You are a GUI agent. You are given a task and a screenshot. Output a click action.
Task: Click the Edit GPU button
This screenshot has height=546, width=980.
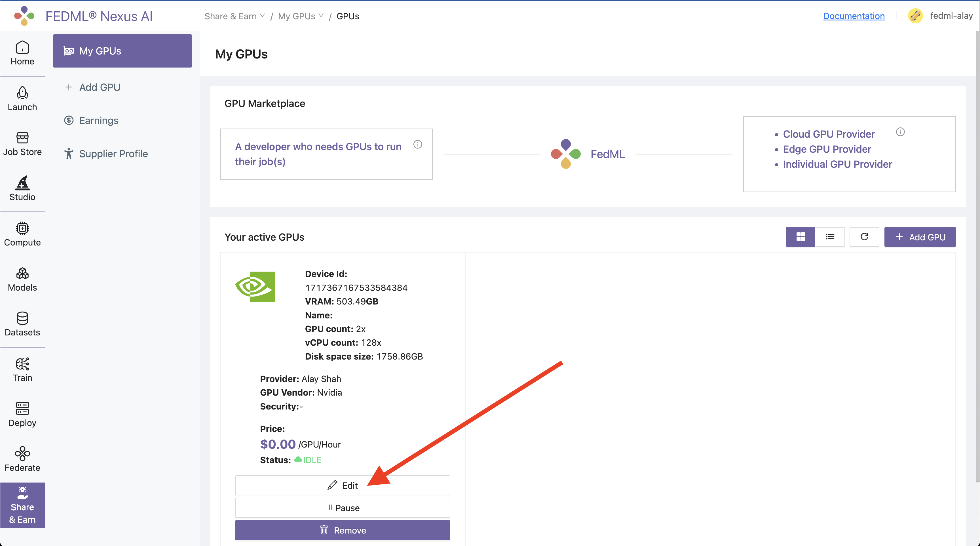point(342,485)
